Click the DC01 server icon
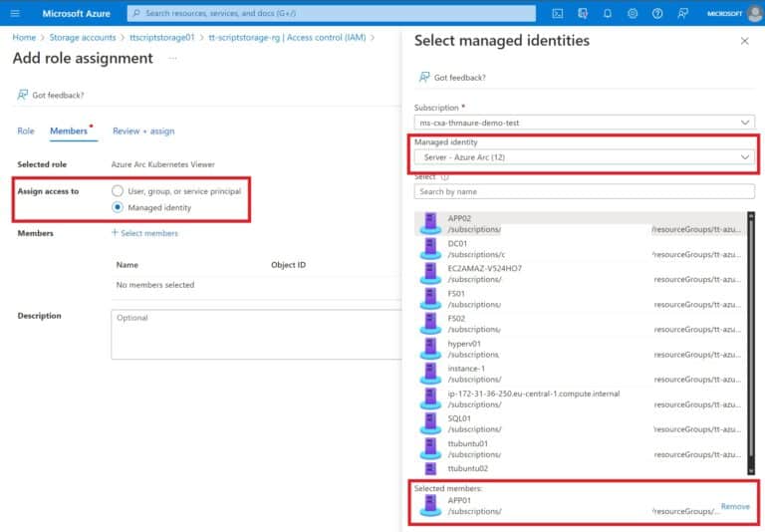Image resolution: width=765 pixels, height=532 pixels. tap(430, 248)
